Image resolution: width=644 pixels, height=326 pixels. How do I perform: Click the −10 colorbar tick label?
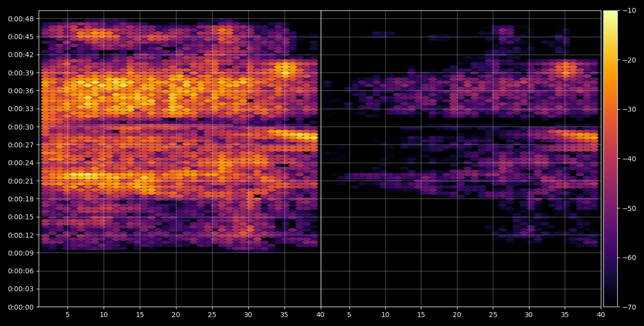pos(629,10)
